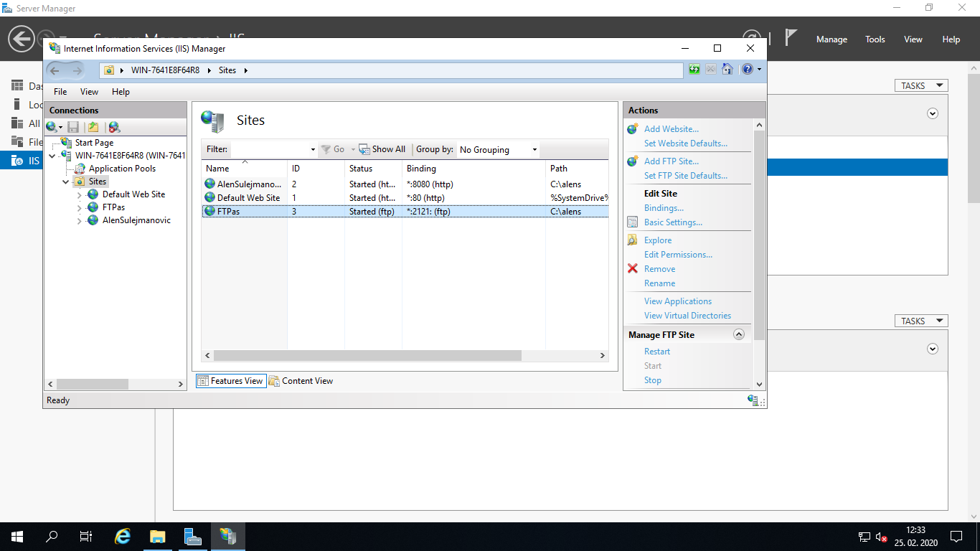
Task: Click the Connections pane horizontal scrollbar thumb
Action: pos(93,385)
